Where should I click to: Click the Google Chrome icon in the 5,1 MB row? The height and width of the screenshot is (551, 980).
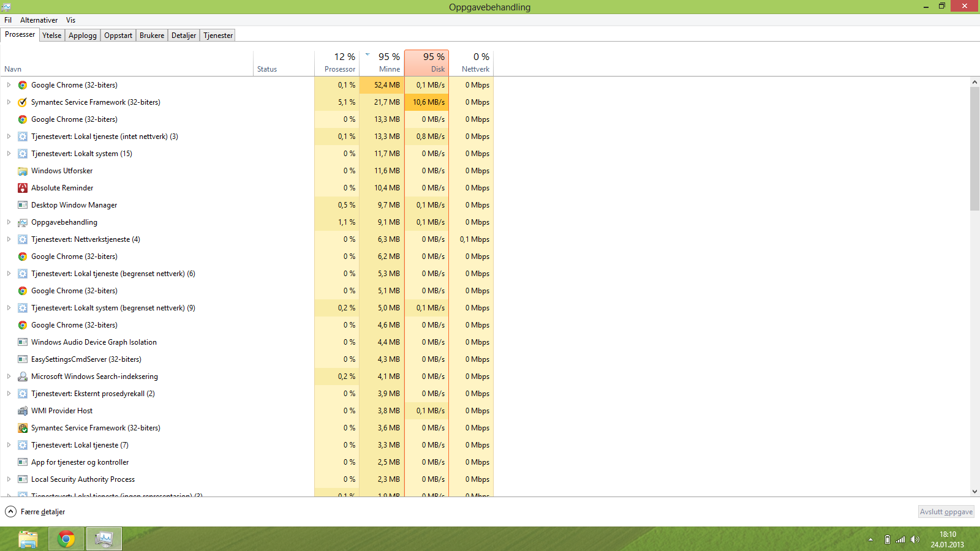pos(23,291)
